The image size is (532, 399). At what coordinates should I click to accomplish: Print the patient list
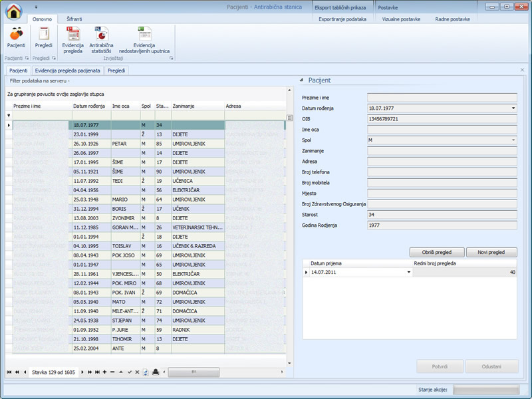click(156, 372)
